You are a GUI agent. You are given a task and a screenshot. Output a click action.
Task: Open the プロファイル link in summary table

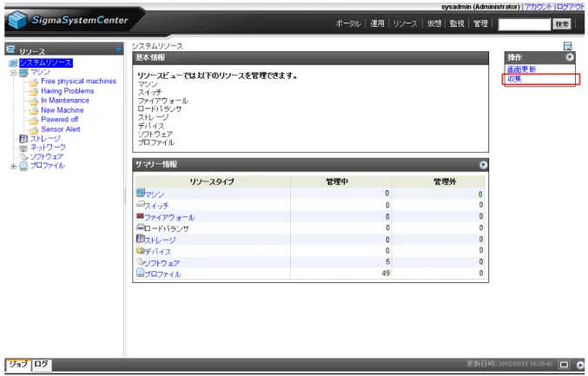(162, 274)
